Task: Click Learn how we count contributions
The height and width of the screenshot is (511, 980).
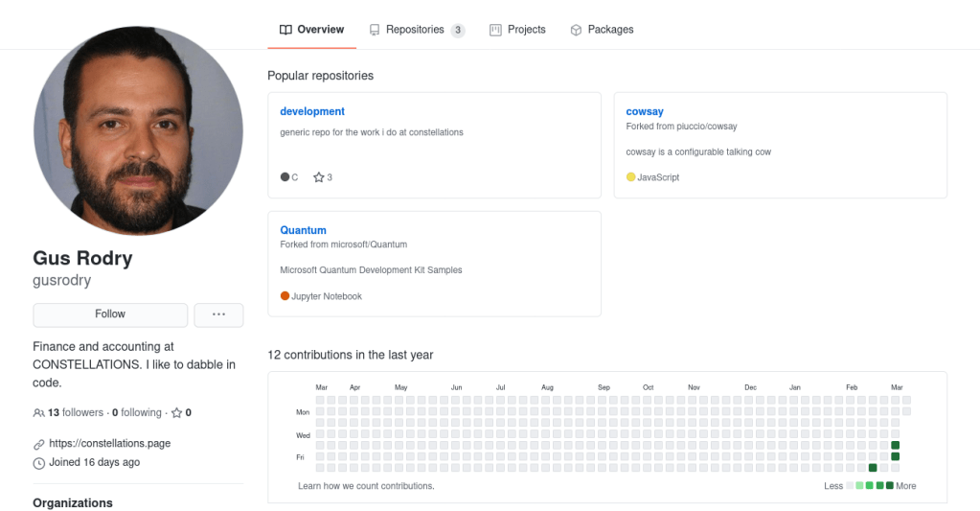Action: [366, 486]
